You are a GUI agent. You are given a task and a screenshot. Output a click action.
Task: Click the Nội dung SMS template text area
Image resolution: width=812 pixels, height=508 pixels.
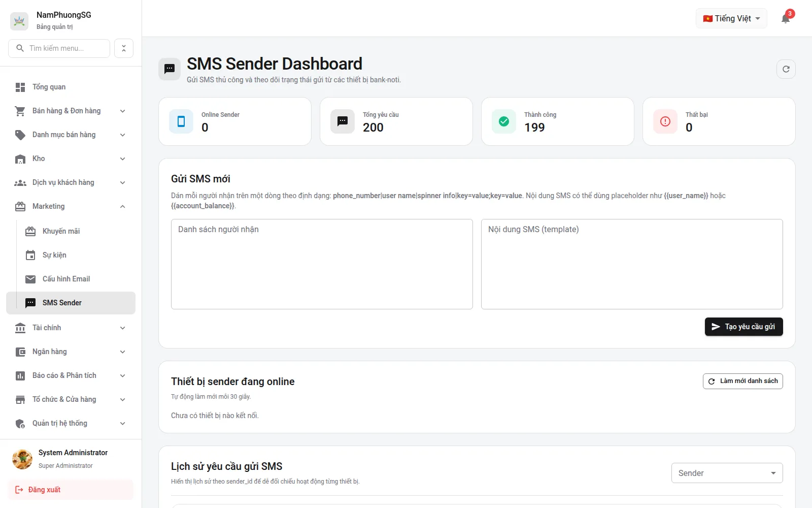click(x=632, y=264)
